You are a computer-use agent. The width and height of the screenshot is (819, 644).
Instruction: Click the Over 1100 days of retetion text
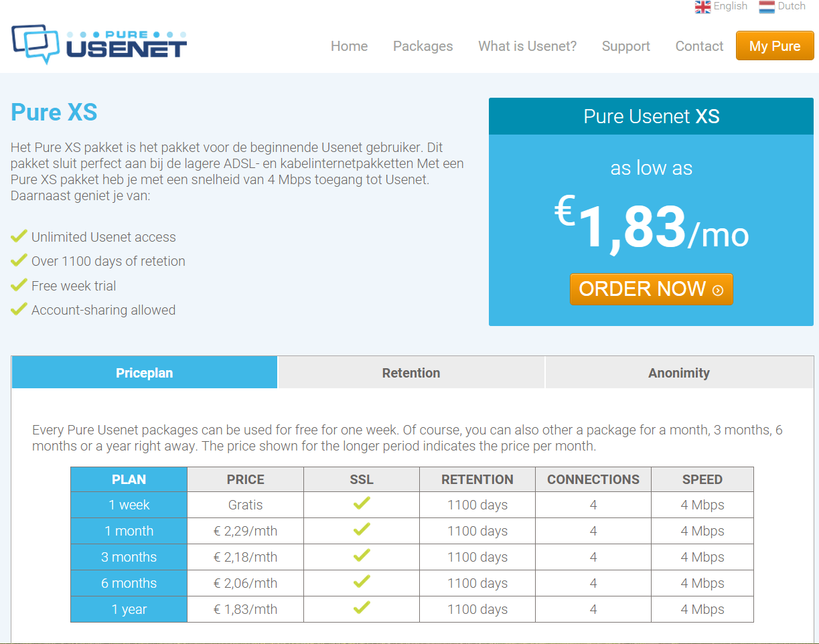[108, 261]
